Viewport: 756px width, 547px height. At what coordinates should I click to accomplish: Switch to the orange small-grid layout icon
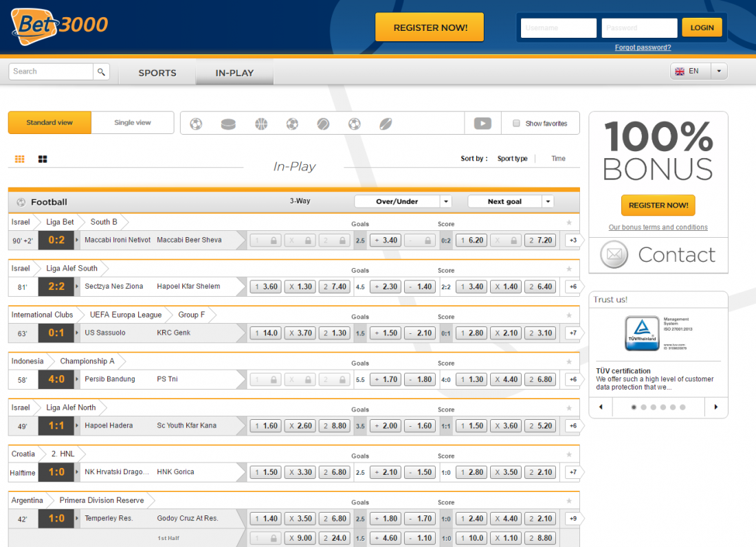pos(20,159)
